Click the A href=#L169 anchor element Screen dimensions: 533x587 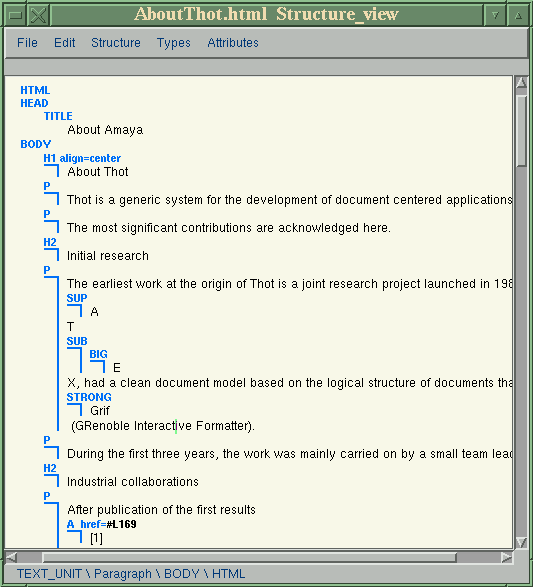tap(101, 524)
